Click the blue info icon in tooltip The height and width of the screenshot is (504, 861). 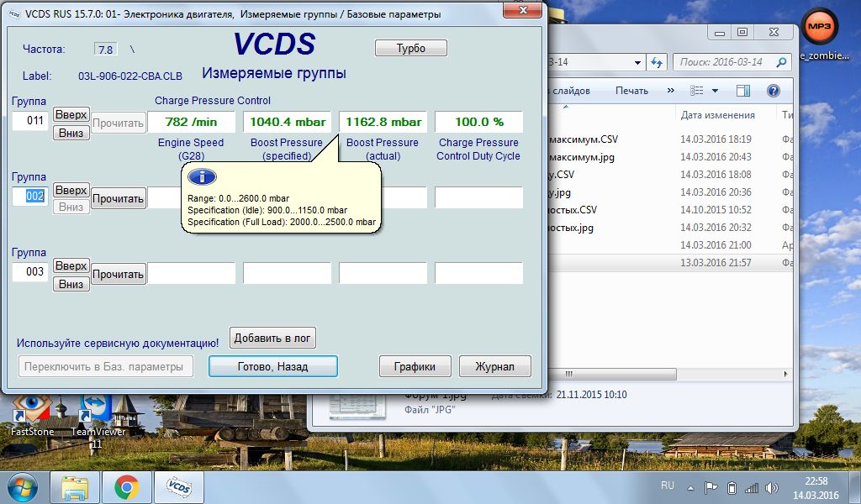click(202, 176)
